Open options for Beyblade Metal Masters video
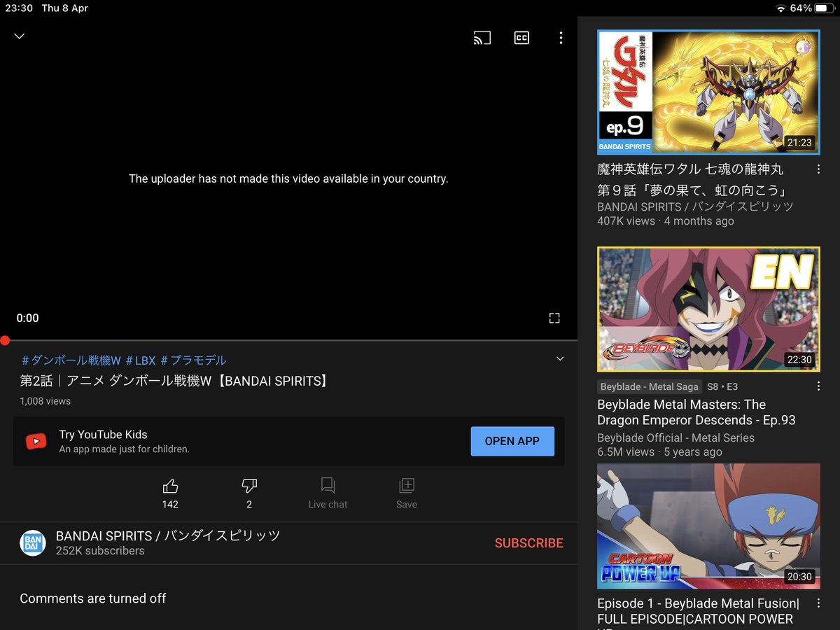 coord(818,386)
